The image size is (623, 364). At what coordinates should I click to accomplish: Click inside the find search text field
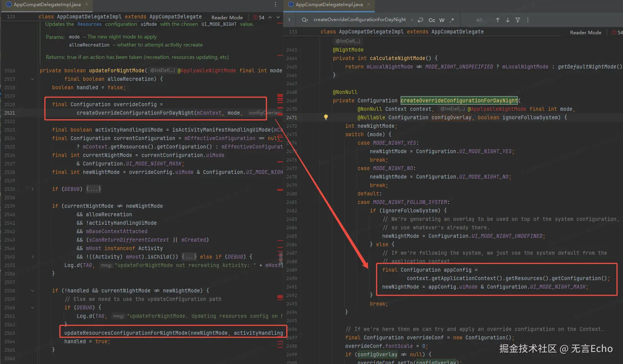(359, 20)
